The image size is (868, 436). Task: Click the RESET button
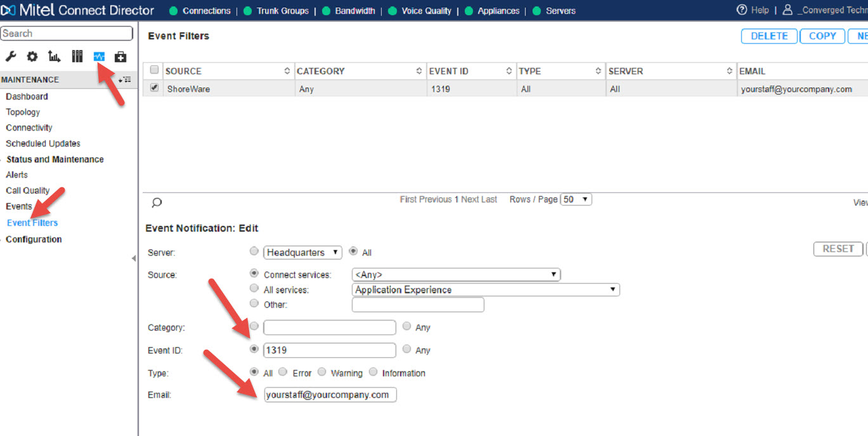click(838, 249)
